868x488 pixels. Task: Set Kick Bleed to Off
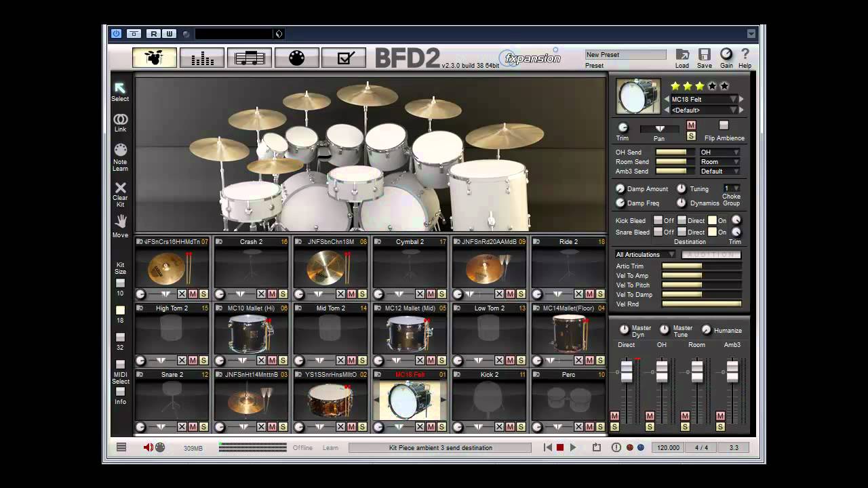pos(658,220)
